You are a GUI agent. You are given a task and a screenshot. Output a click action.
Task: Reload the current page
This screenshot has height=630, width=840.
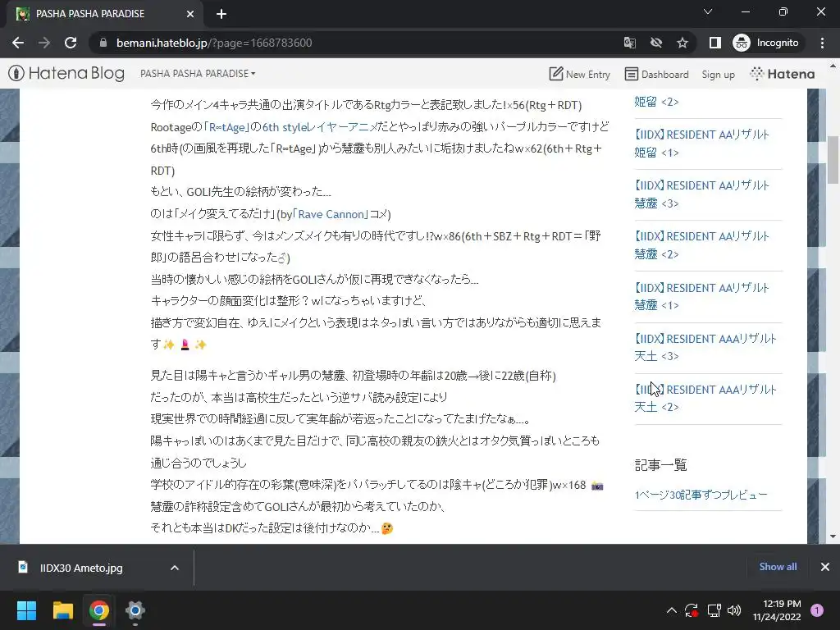[71, 43]
